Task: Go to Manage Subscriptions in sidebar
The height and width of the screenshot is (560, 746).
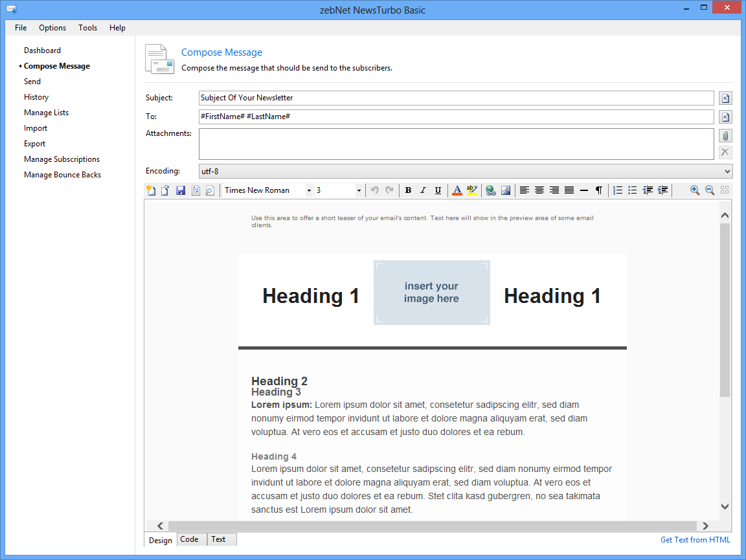Action: [62, 159]
